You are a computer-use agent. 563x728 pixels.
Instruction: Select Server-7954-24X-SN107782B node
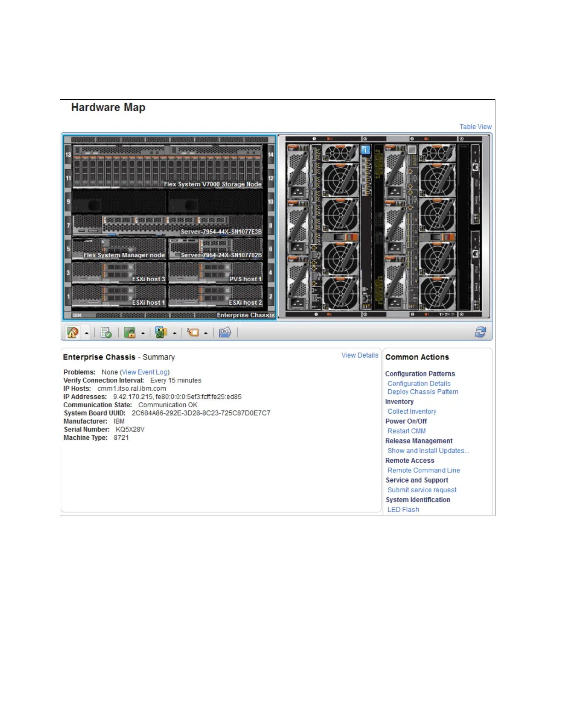point(216,249)
